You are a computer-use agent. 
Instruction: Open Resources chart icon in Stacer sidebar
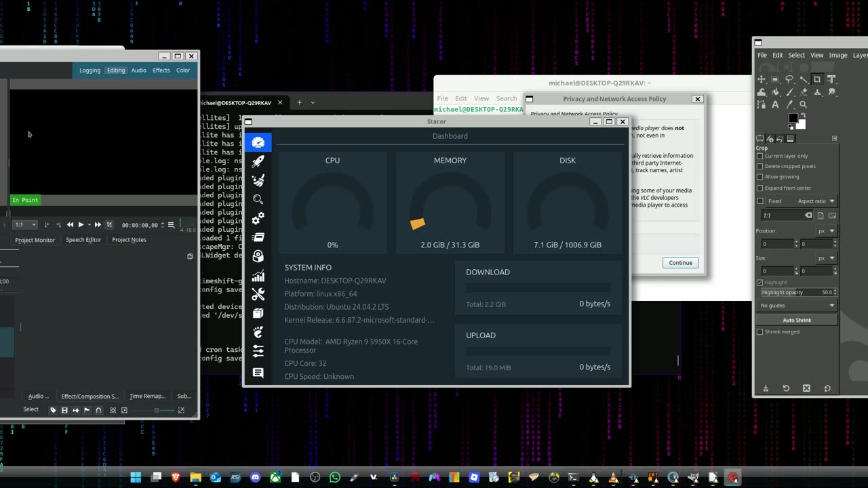pyautogui.click(x=258, y=275)
